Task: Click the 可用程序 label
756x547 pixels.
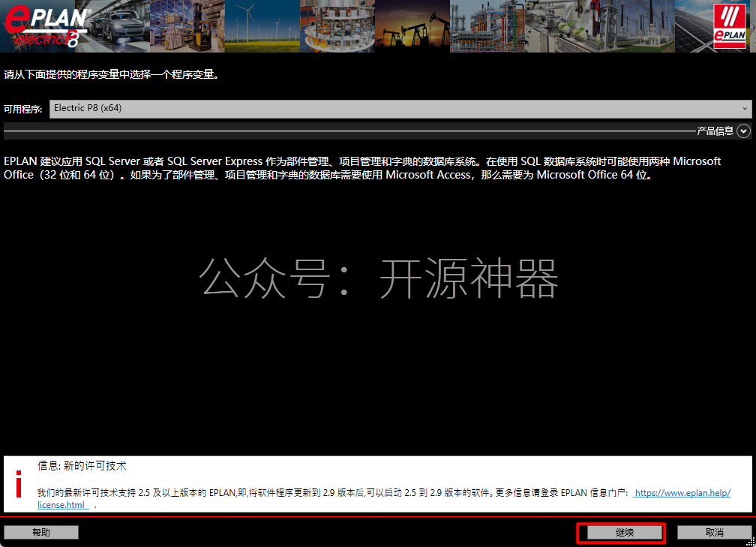Action: click(22, 109)
